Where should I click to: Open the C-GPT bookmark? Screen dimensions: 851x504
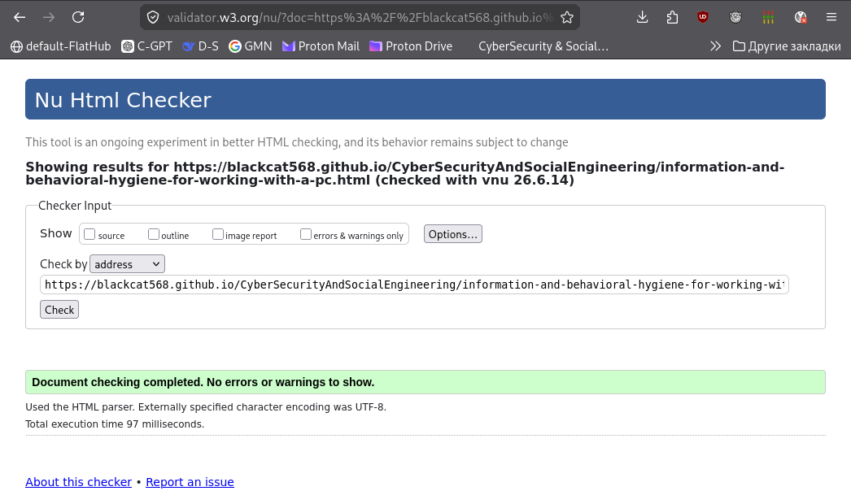click(146, 46)
